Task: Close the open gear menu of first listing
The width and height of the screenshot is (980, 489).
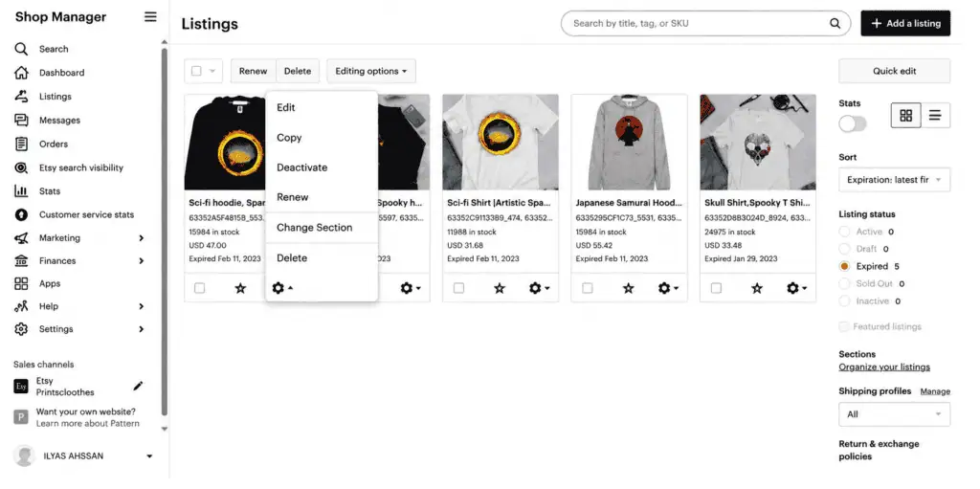Action: (282, 288)
